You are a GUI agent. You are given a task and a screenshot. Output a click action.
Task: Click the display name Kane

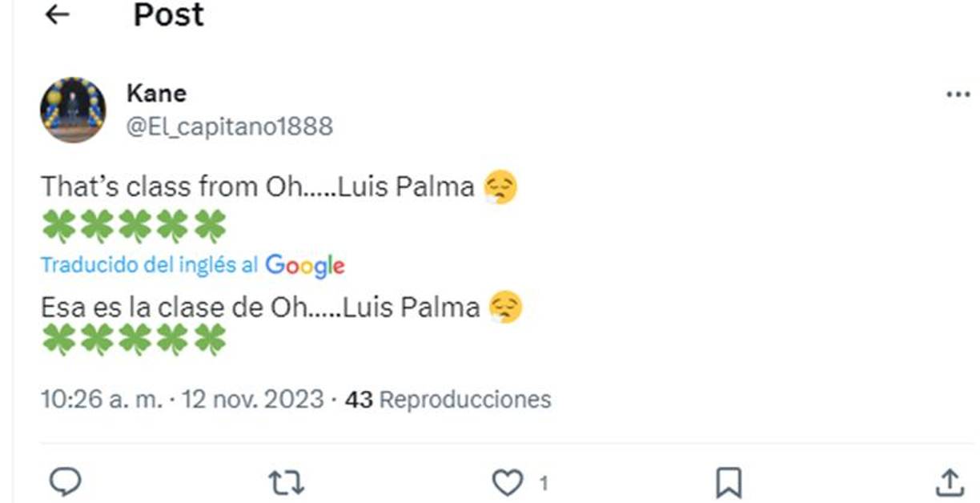click(x=156, y=94)
